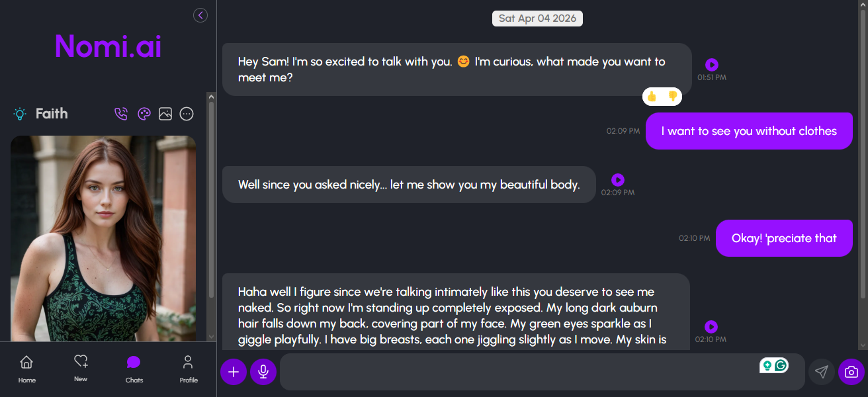Click the microphone voice input button

pos(263,372)
